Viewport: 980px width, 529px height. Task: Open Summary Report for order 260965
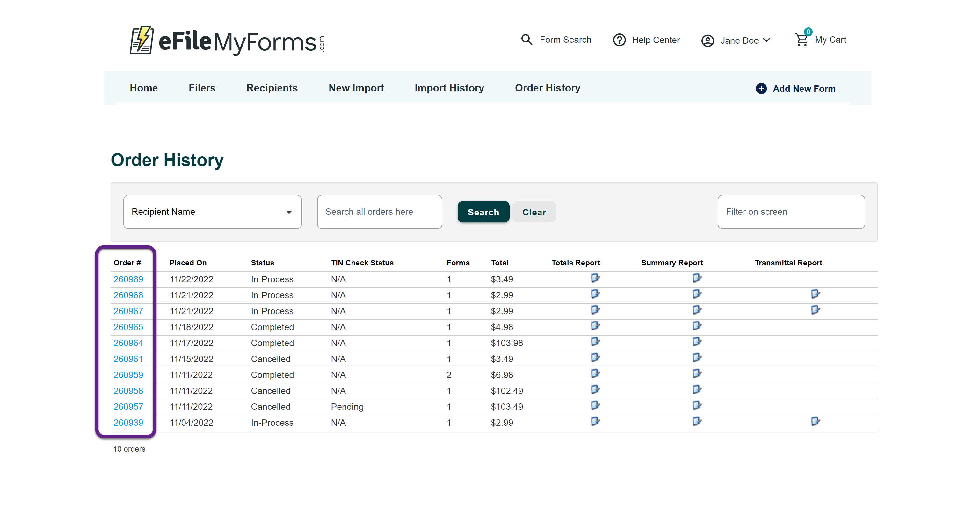(x=697, y=326)
